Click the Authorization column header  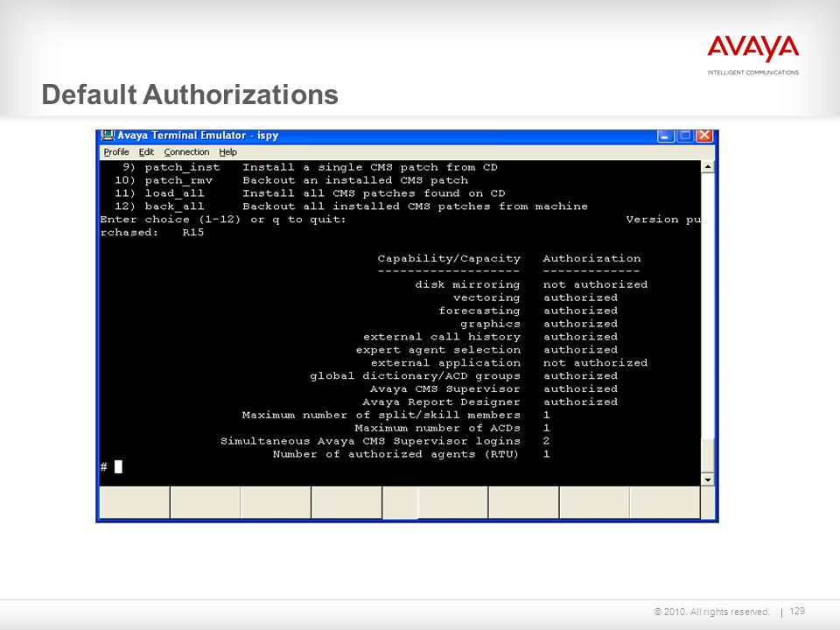(592, 258)
